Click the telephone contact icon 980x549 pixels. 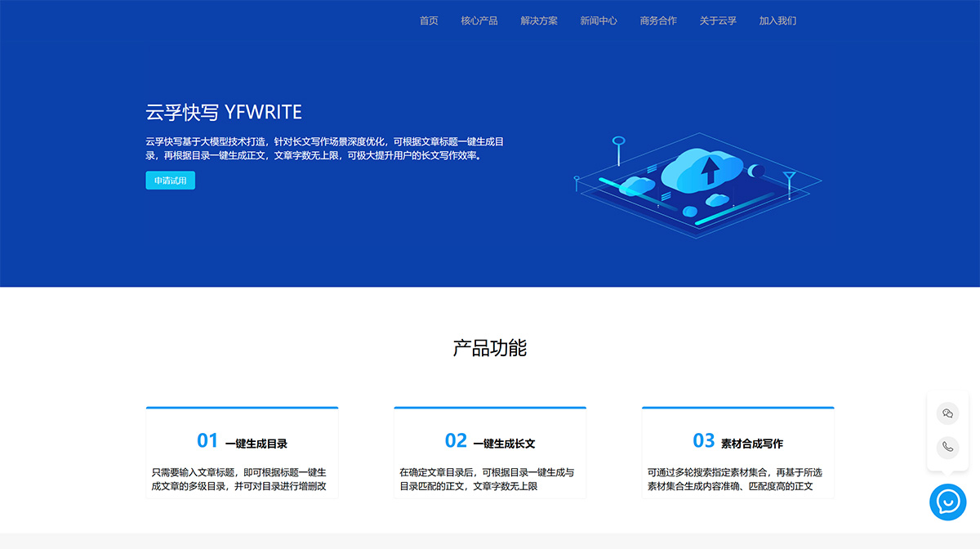click(947, 448)
